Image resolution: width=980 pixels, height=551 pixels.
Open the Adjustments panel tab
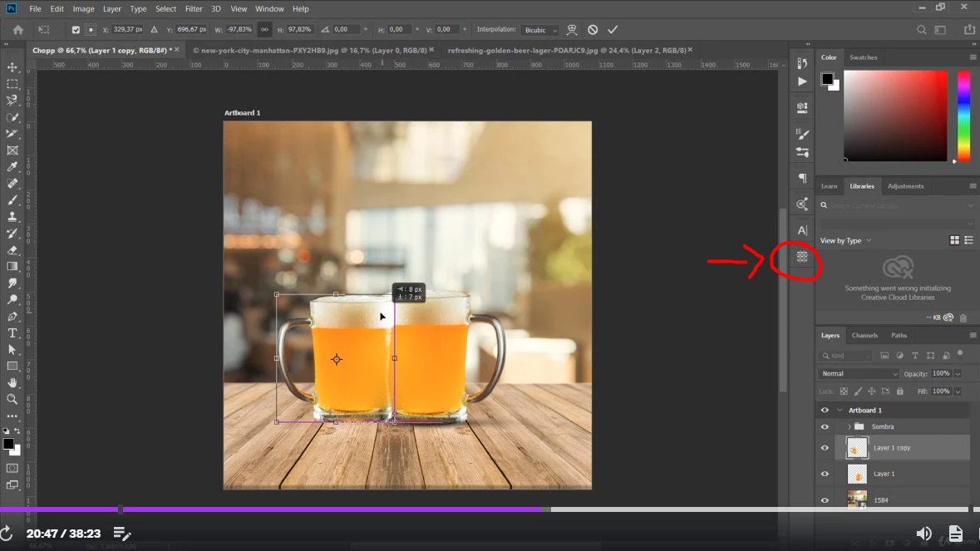pyautogui.click(x=905, y=186)
